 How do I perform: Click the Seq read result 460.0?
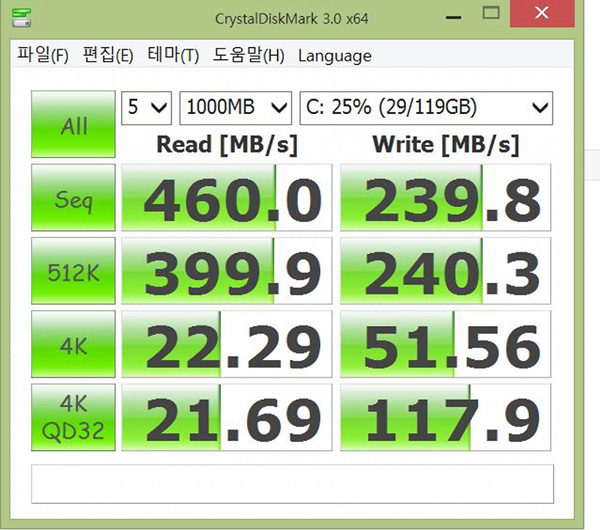227,197
